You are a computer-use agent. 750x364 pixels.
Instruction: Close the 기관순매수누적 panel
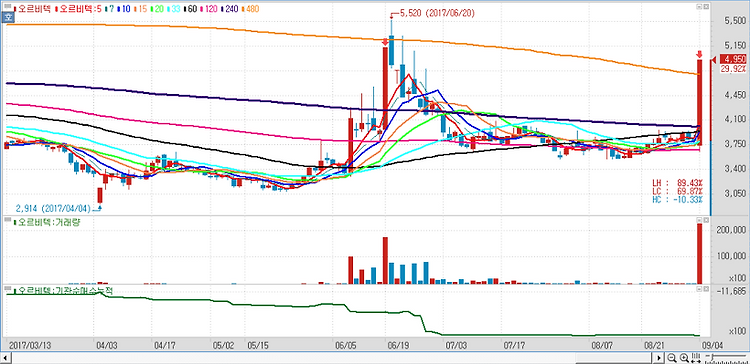(x=706, y=289)
